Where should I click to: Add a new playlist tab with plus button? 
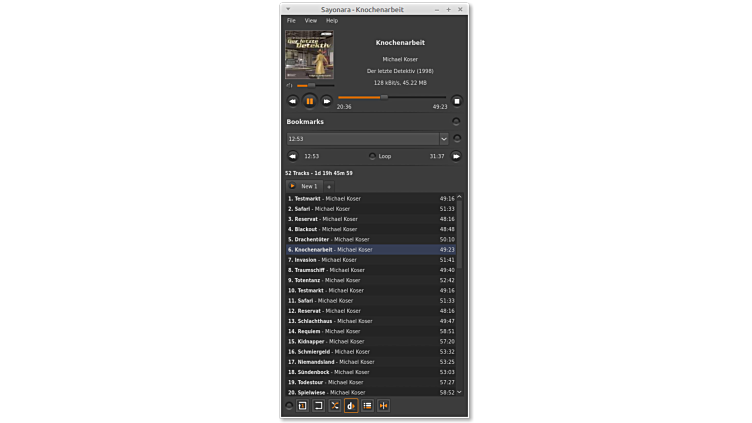(329, 187)
